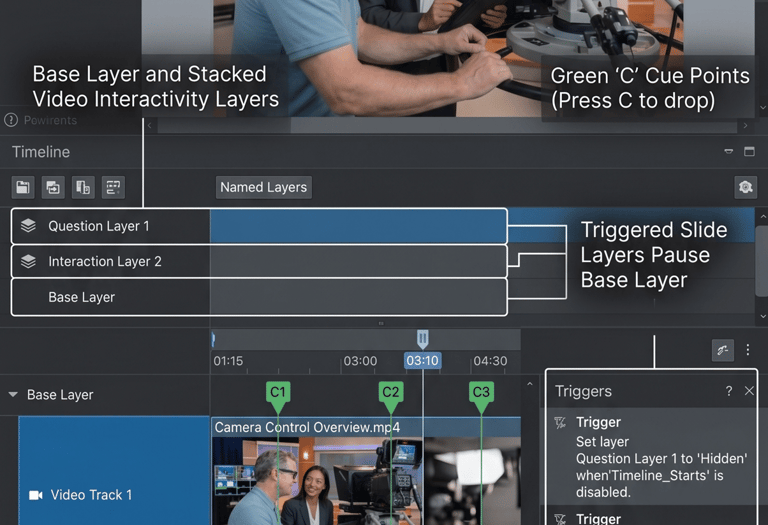
Task: Click the C1 green cue point marker
Action: click(278, 396)
